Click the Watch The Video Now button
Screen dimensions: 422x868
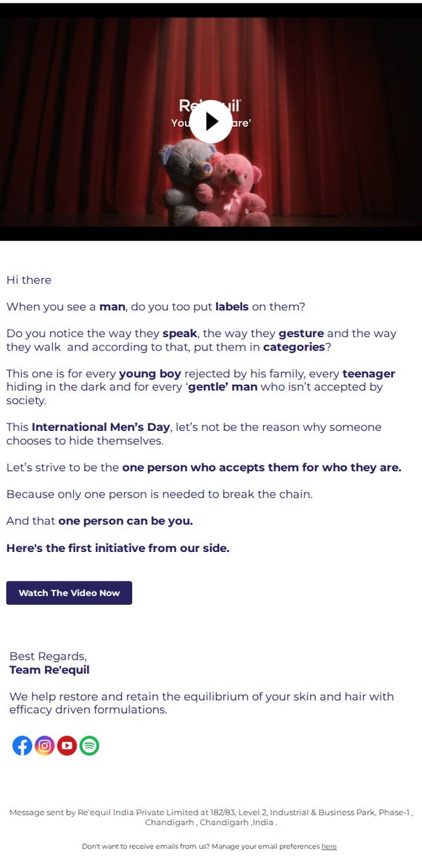[69, 593]
